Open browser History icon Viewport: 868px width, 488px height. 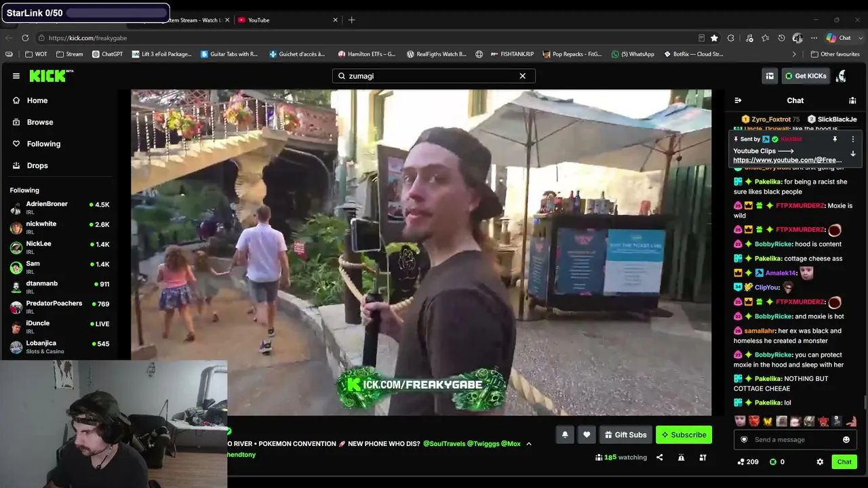781,38
